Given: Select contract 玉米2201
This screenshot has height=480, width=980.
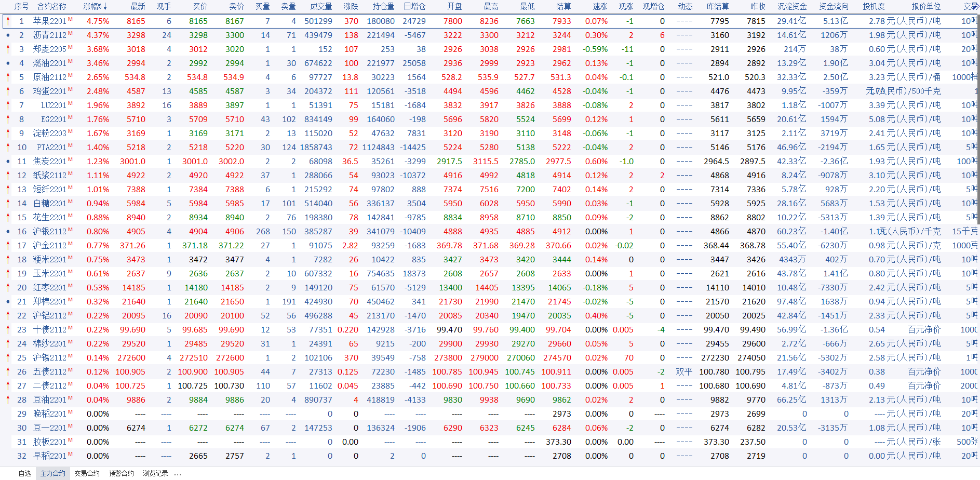Looking at the screenshot, I should coord(50,274).
